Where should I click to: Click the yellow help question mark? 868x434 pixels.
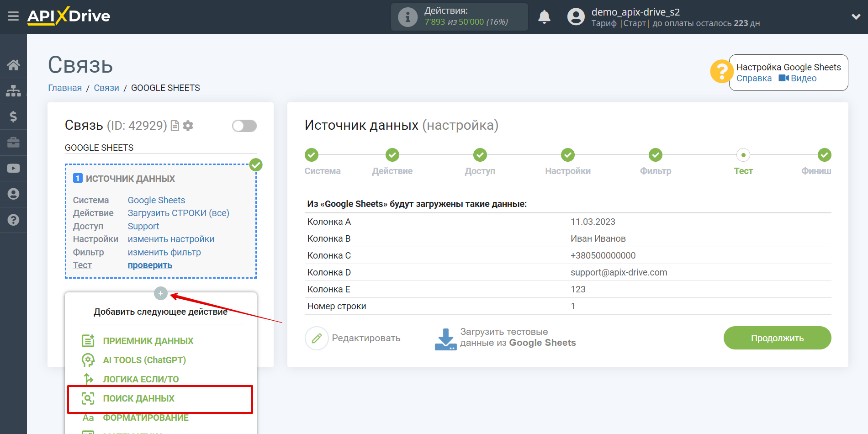(722, 72)
